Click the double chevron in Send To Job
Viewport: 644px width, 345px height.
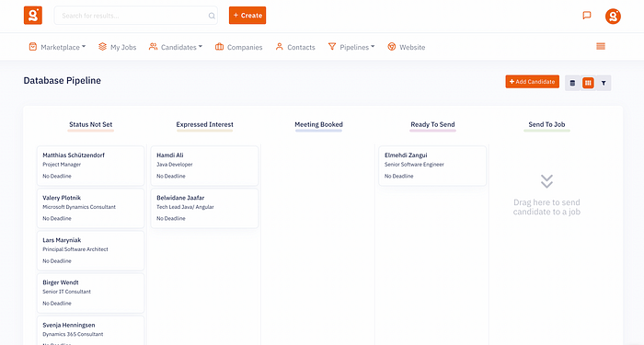(x=546, y=181)
